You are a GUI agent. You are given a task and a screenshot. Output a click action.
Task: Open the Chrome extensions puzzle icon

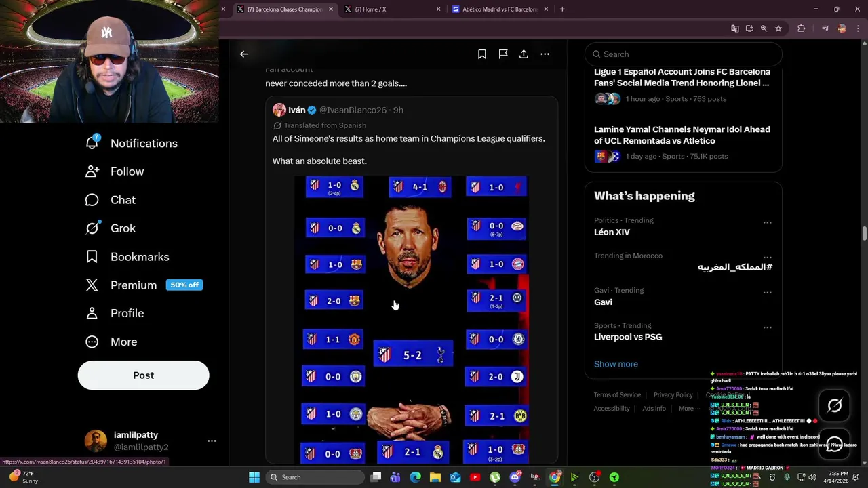802,28
